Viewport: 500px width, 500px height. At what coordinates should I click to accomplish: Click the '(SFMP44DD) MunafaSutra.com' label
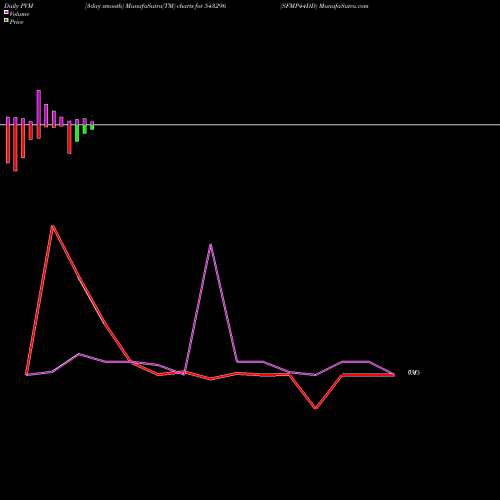[324, 6]
